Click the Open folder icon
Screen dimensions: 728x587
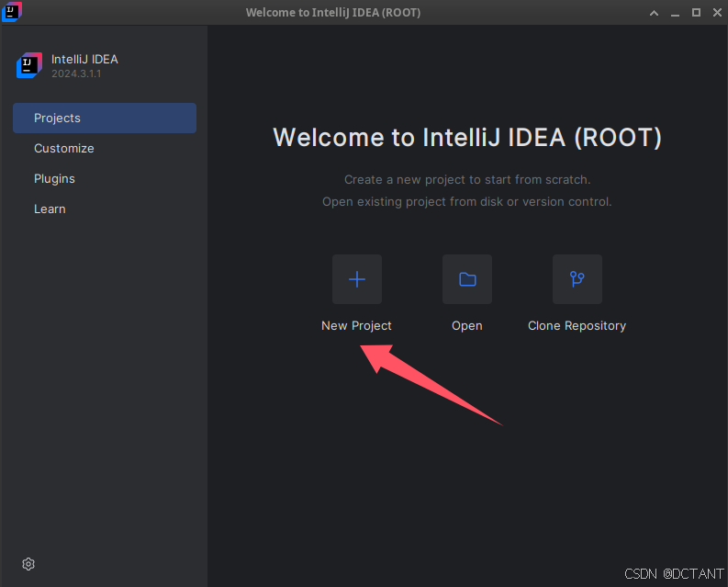point(467,279)
